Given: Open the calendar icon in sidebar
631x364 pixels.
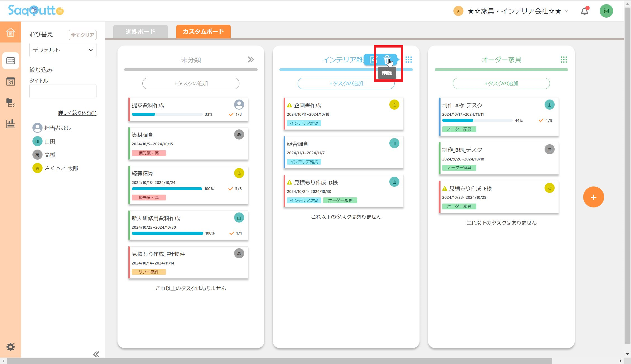Looking at the screenshot, I should point(10,82).
